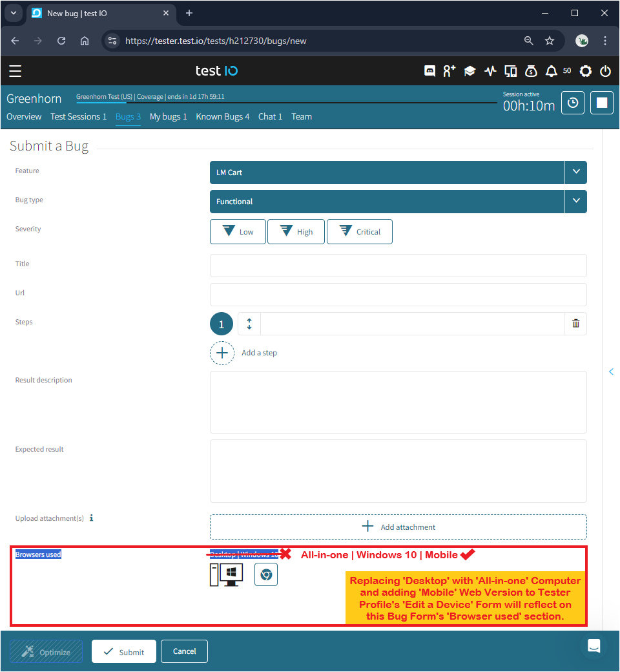Set severity to High
620x672 pixels.
tap(296, 232)
